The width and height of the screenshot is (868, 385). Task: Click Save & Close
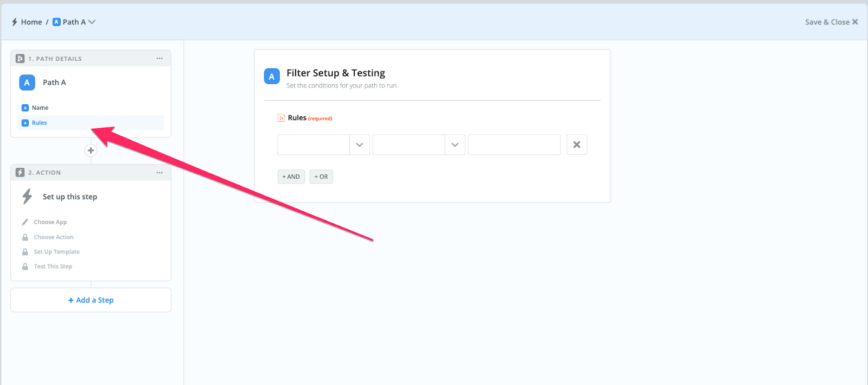pos(827,22)
